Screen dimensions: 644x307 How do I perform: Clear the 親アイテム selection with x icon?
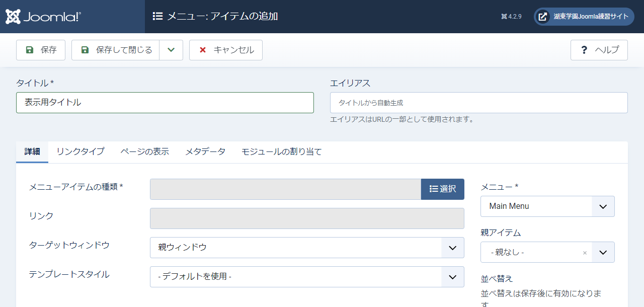pyautogui.click(x=585, y=253)
